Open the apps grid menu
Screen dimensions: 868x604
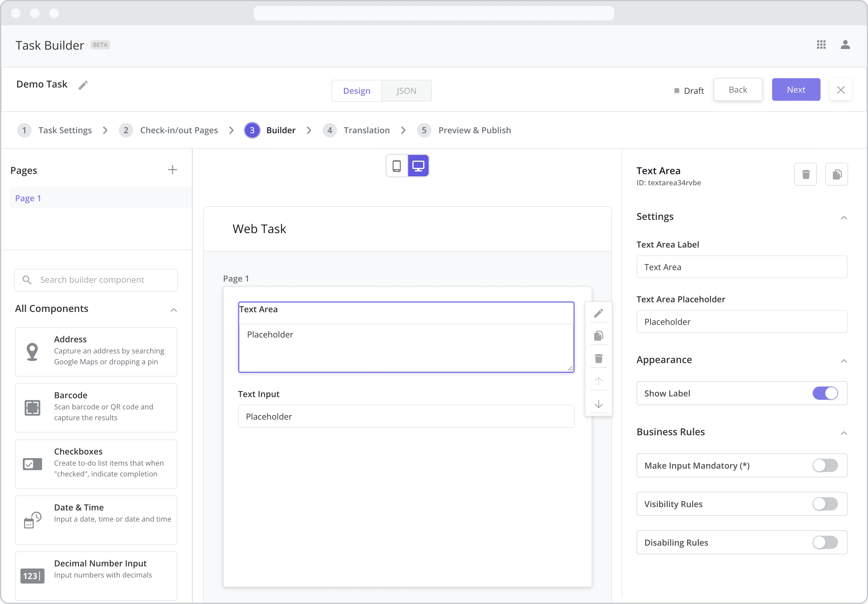tap(821, 45)
